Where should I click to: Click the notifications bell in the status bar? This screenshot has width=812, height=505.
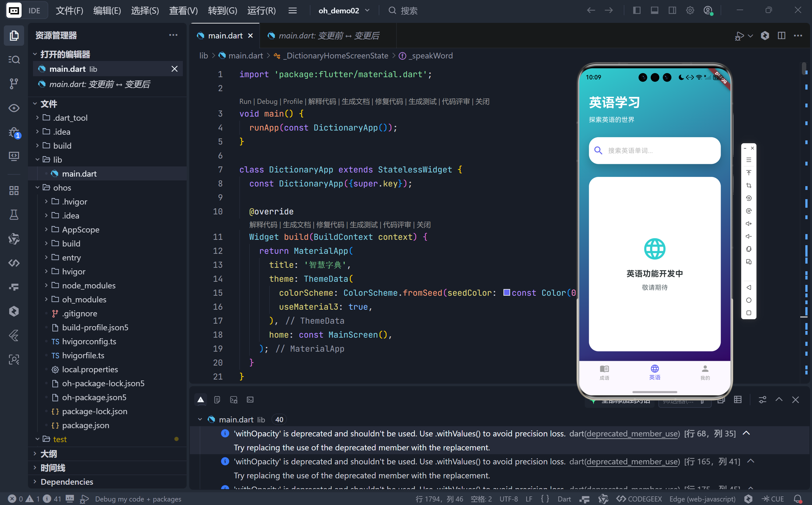797,499
